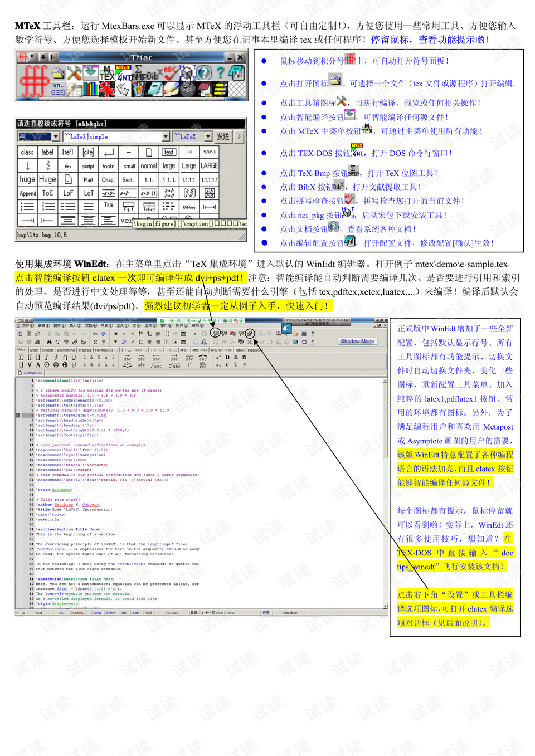Screen dimensions: 535x756
Task: Toggle Wrap in the WinEdt status bar
Action: (x=96, y=612)
